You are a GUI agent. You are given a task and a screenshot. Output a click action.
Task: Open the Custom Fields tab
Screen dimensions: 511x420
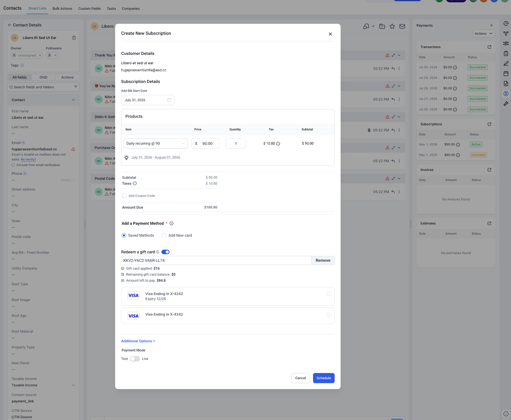pos(90,9)
